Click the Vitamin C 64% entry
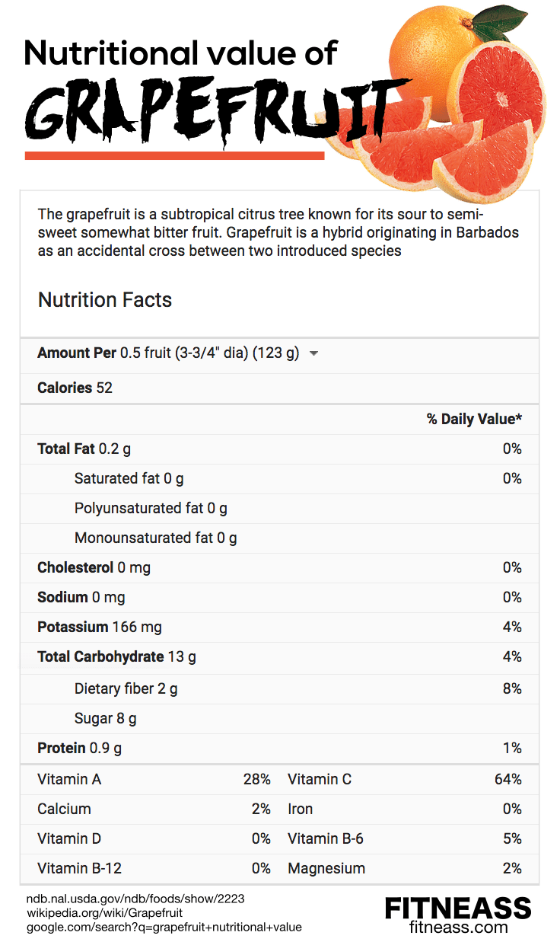The image size is (560, 942). point(404,779)
